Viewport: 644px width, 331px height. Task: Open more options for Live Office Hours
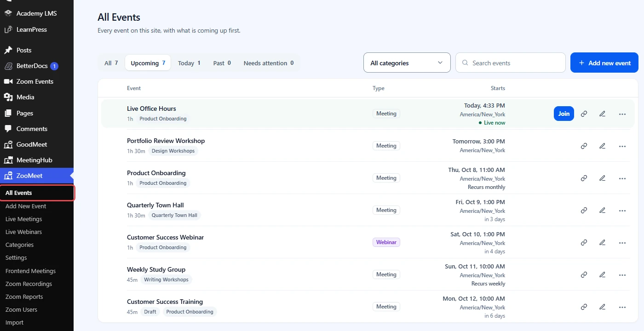(622, 114)
